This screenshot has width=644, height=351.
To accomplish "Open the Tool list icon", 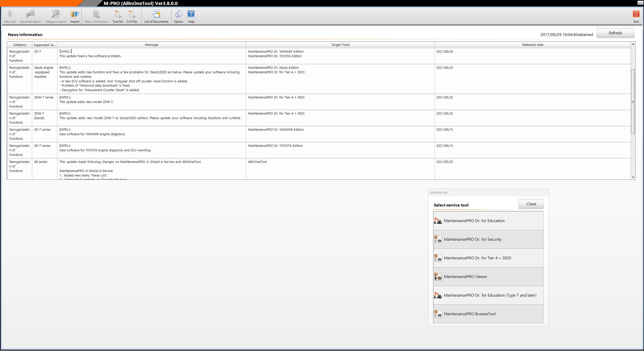I will pos(118,15).
